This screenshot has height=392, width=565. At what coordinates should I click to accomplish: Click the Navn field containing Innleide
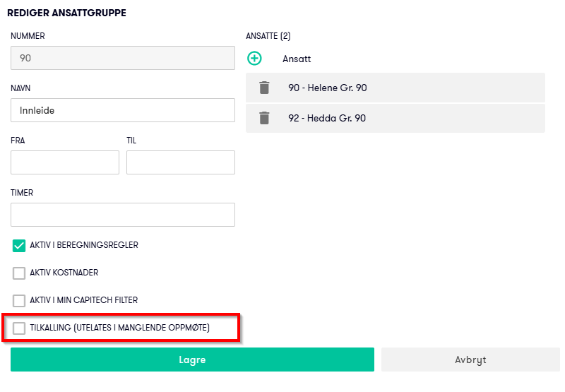123,110
